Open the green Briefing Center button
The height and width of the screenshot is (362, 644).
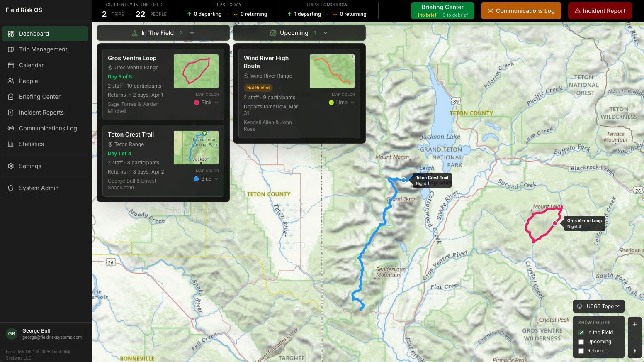click(x=442, y=11)
